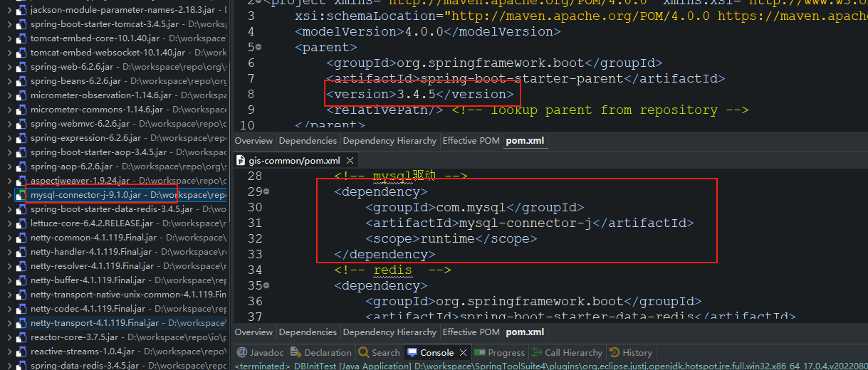
Task: Click the version 3.4.5 line in upper editor
Action: click(x=419, y=94)
